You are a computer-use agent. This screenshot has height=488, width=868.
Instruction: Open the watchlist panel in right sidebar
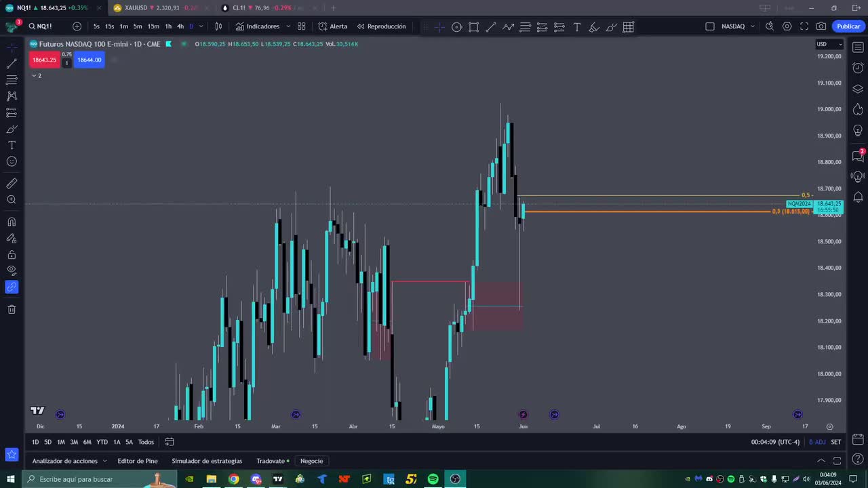pyautogui.click(x=858, y=47)
